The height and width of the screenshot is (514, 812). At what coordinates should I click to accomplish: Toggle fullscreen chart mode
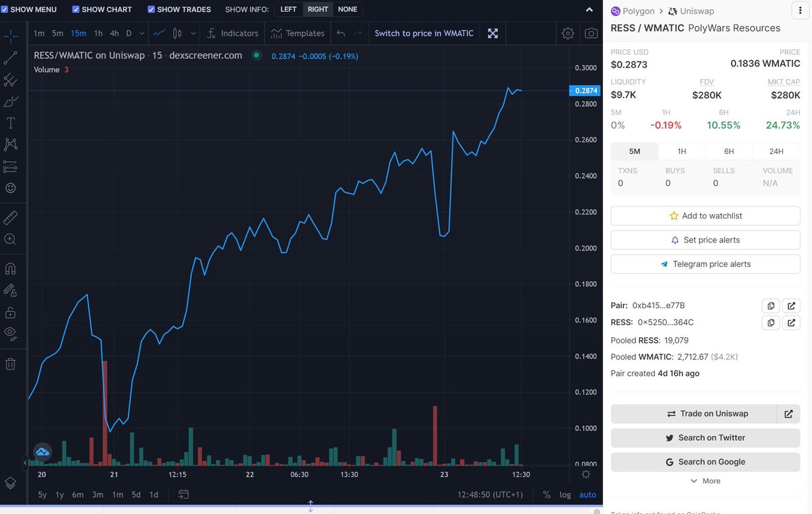point(493,33)
